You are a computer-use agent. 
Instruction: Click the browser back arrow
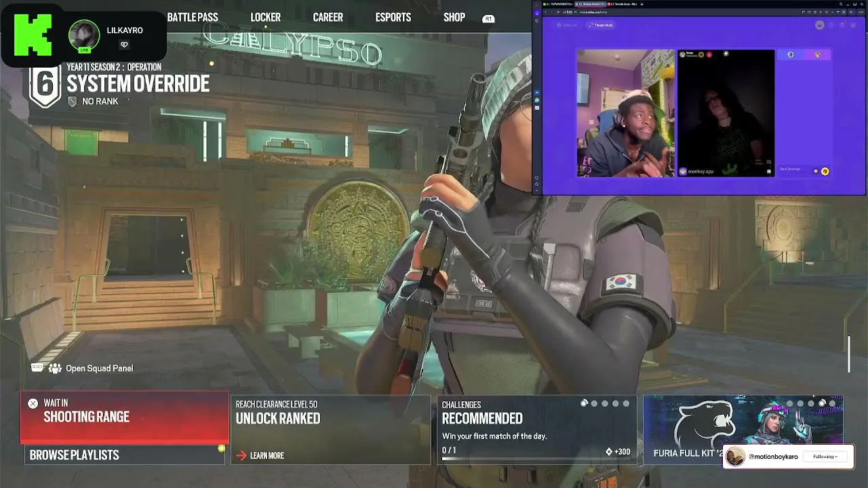coord(547,12)
